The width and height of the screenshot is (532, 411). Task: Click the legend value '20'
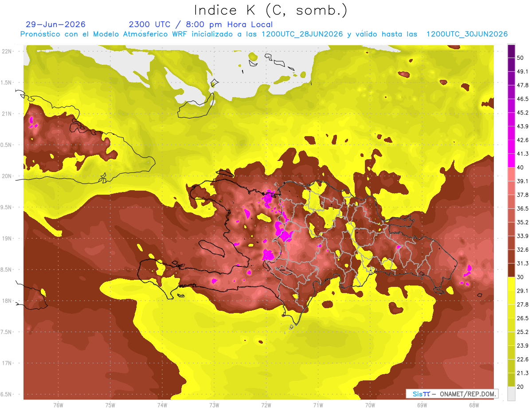coord(521,387)
